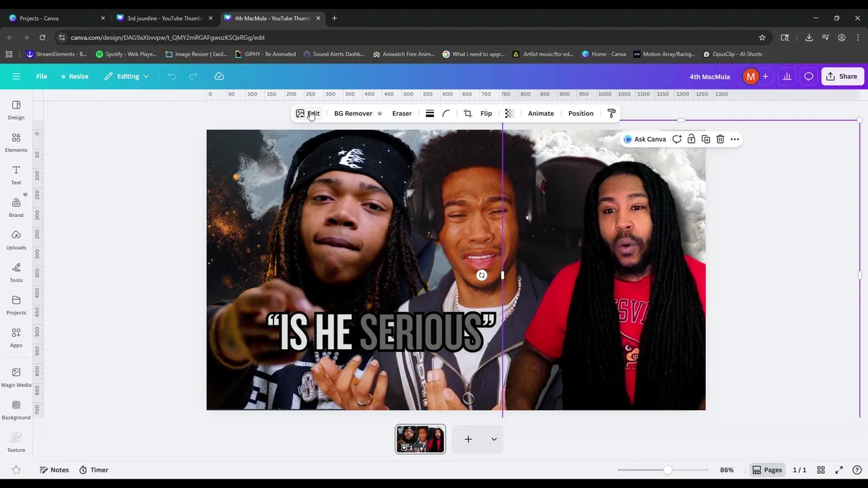Screen dimensions: 868x488
Task: Open the Background panel
Action: (x=16, y=409)
